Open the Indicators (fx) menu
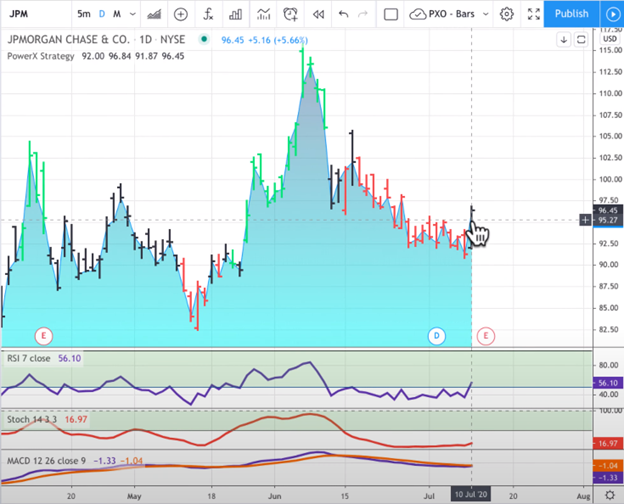624x504 pixels. click(x=207, y=14)
